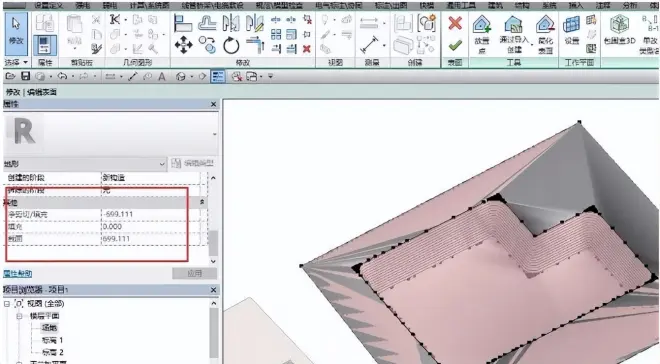Select the Place Point (放置点) tool

(482, 34)
